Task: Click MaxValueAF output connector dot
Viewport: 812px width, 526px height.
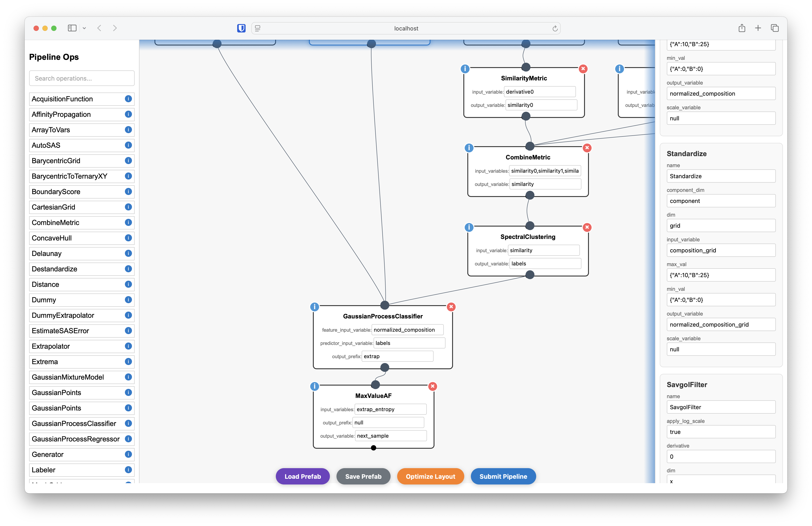Action: pyautogui.click(x=374, y=448)
